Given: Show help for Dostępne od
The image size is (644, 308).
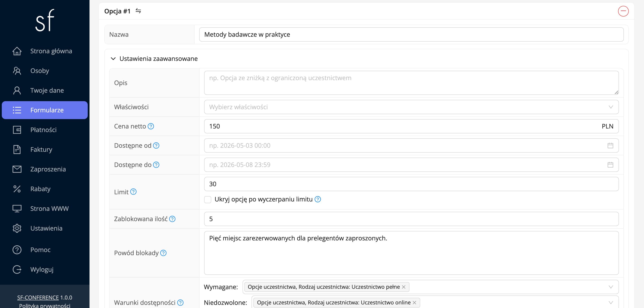Looking at the screenshot, I should 156,145.
